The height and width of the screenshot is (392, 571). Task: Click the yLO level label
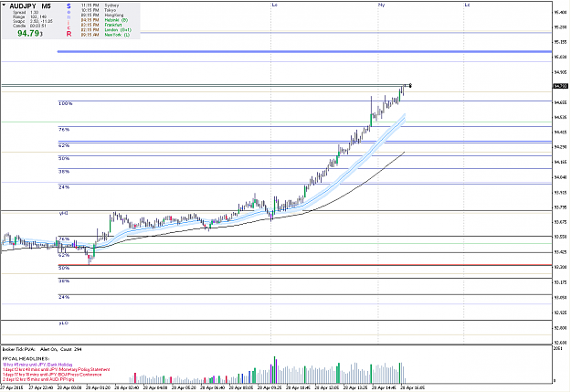tap(63, 323)
